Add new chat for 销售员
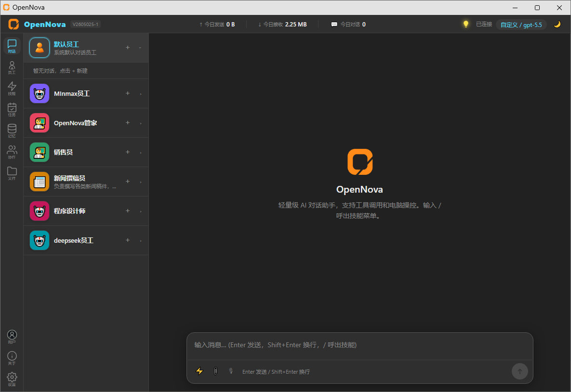 (128, 152)
